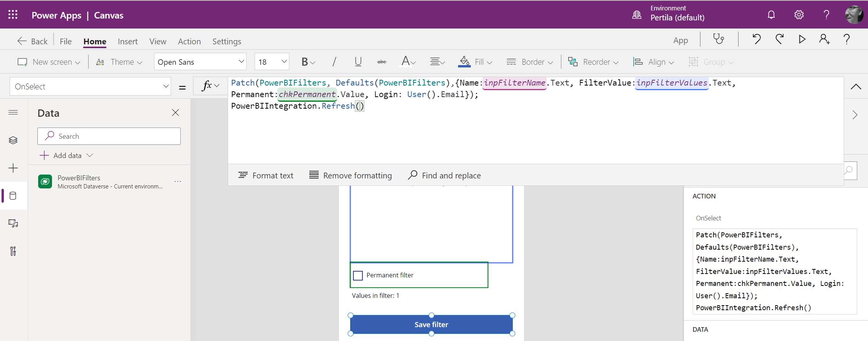Image resolution: width=868 pixels, height=341 pixels.
Task: Click the Undo arrow icon
Action: click(756, 39)
